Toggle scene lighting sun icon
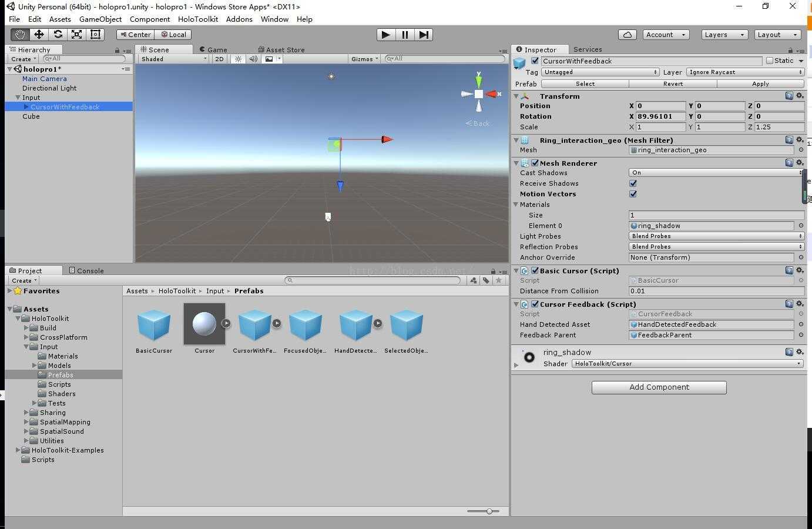 click(238, 59)
